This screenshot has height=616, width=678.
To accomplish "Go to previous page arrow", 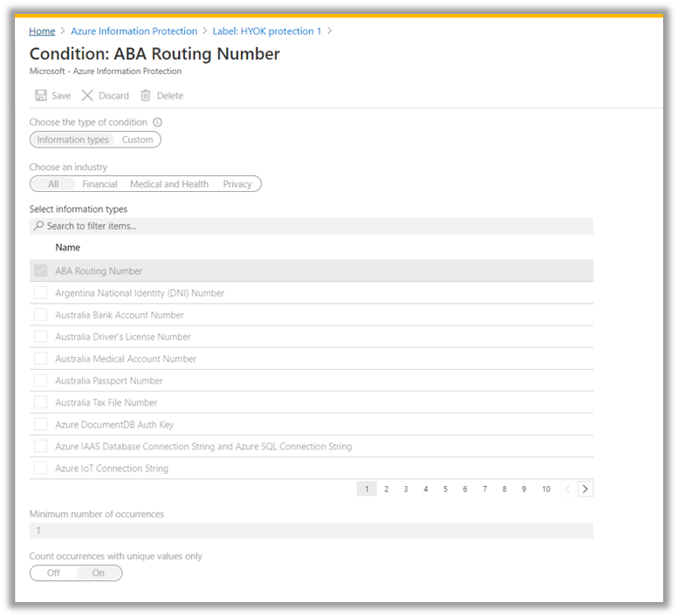I will [x=567, y=489].
